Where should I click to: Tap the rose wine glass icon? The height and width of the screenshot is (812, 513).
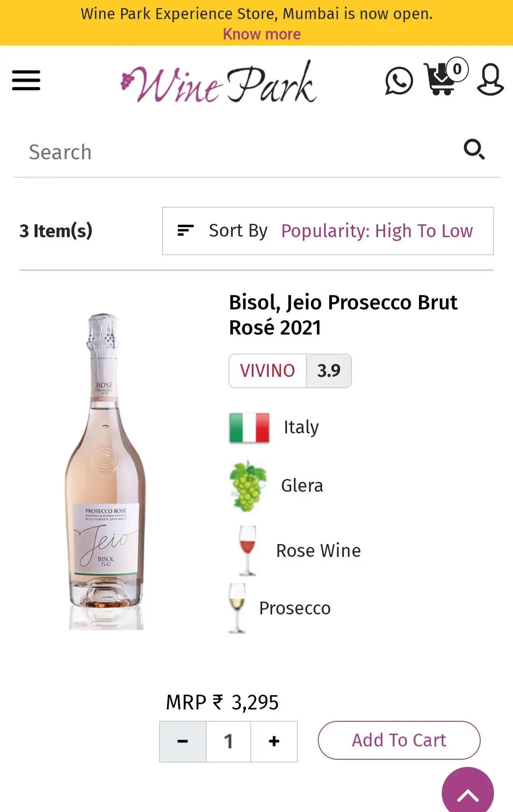247,550
